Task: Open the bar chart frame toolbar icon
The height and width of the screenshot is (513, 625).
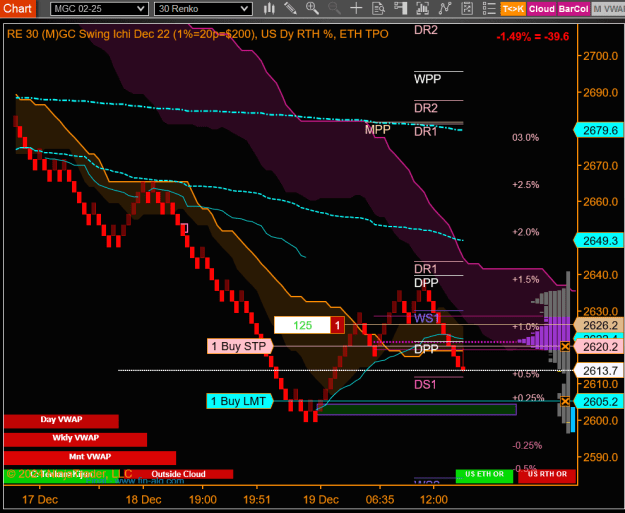Action: pos(422,8)
